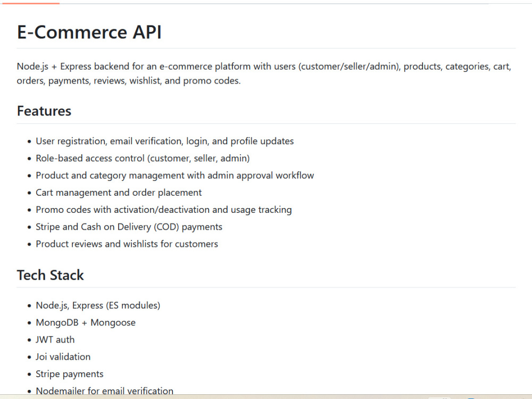Click the Product and category management list item
The width and height of the screenshot is (532, 399).
(x=175, y=176)
